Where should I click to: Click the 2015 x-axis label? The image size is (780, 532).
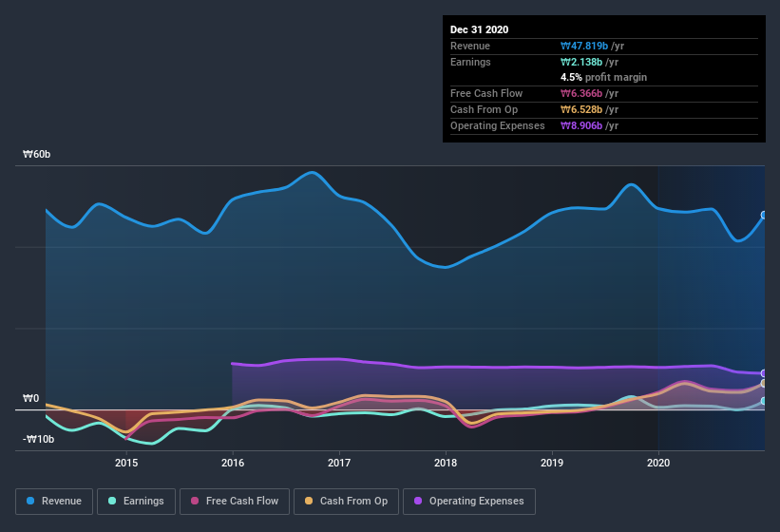click(x=126, y=463)
